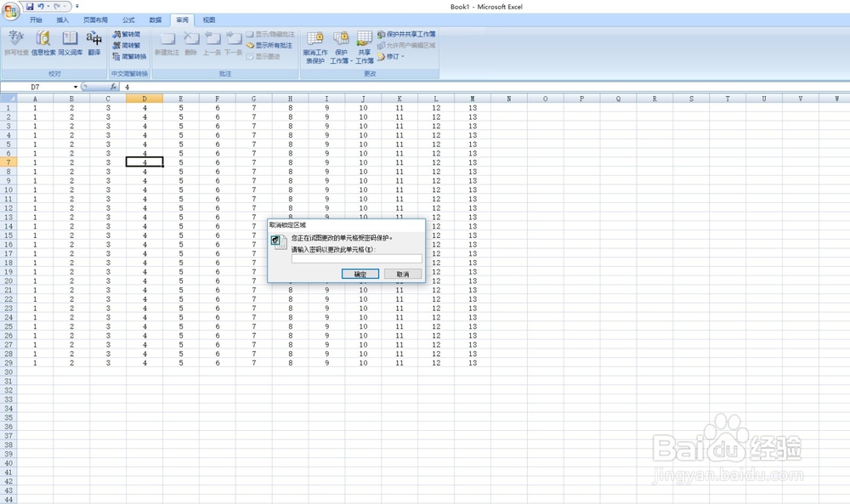Select row 29 header
Image resolution: width=850 pixels, height=504 pixels.
click(8, 363)
